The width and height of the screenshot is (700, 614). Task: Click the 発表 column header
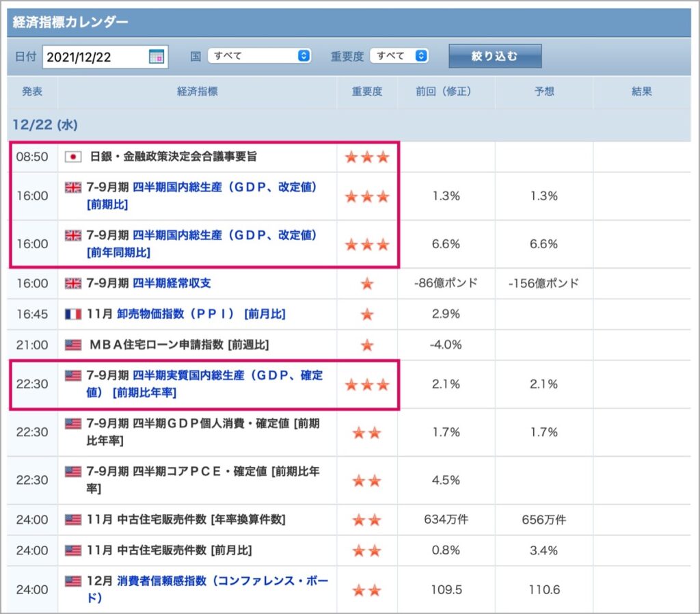point(32,92)
